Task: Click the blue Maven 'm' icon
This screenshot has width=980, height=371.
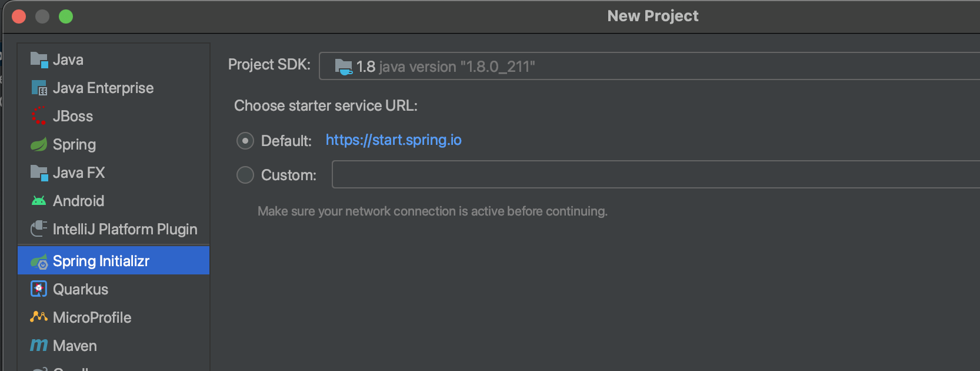Action: tap(39, 345)
